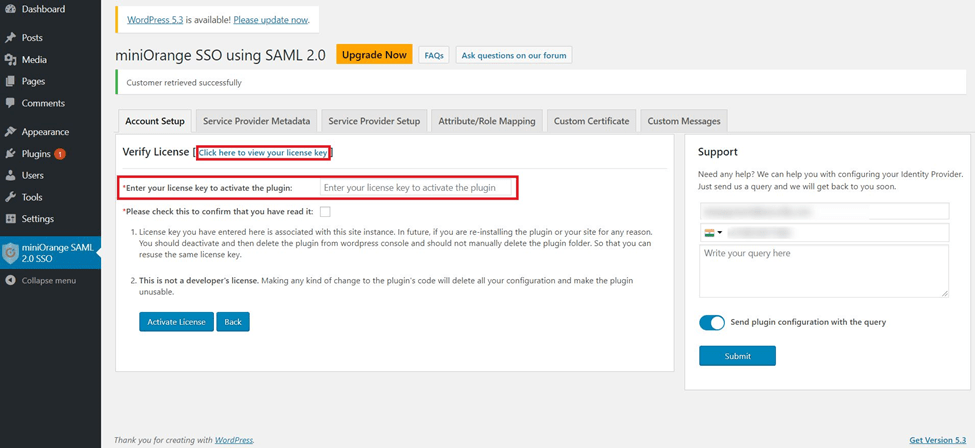975x448 pixels.
Task: Click the query textarea resize handle
Action: (x=945, y=293)
